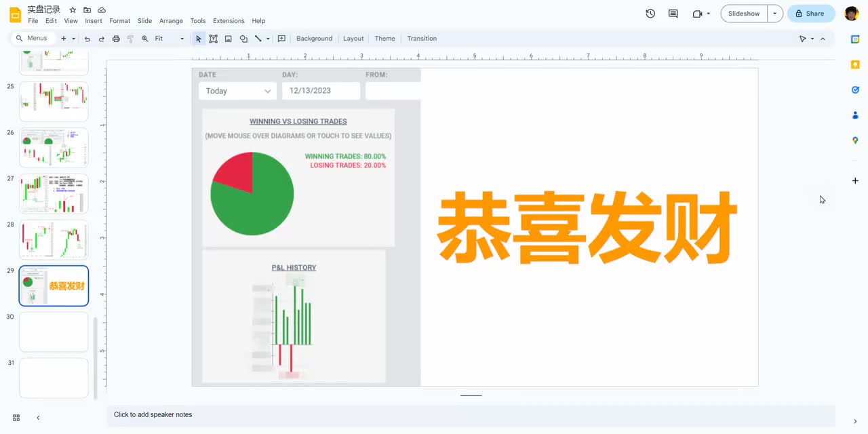868x434 pixels.
Task: Click the undo arrow
Action: tap(87, 39)
